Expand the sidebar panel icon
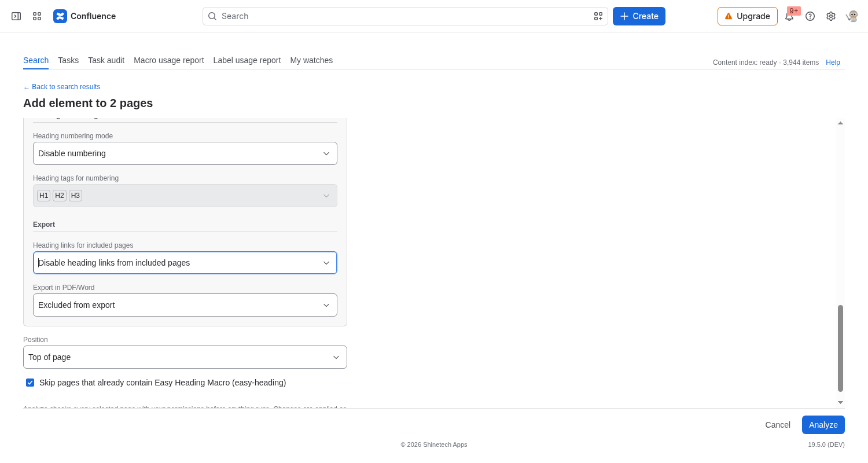 16,16
